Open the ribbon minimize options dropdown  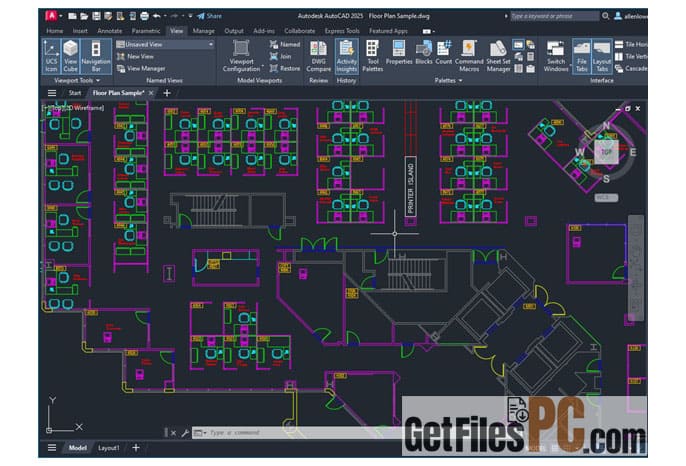pos(428,31)
